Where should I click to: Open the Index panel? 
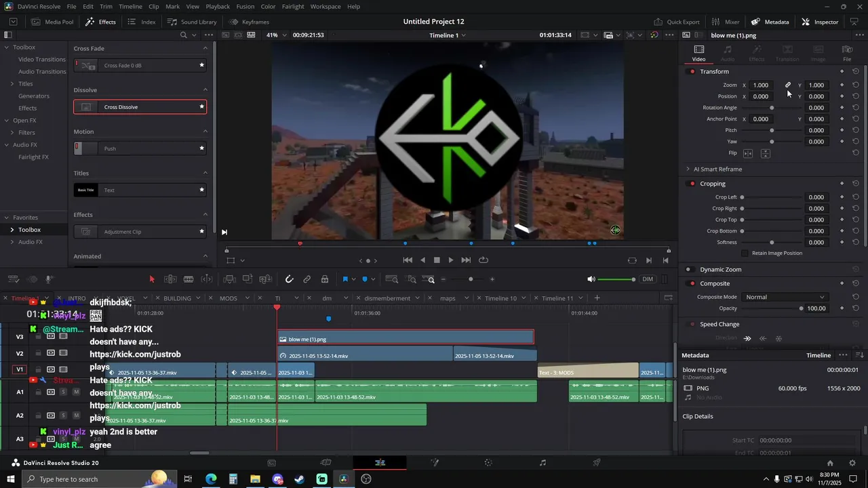point(142,22)
